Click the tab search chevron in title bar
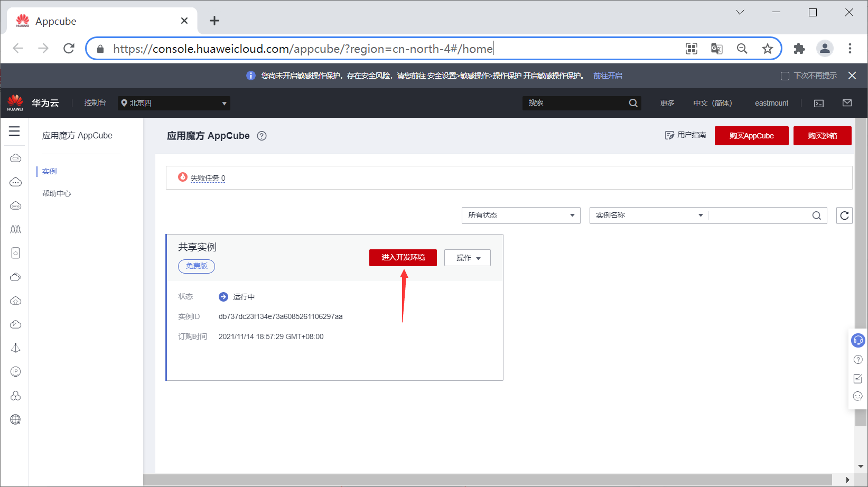 coord(740,13)
